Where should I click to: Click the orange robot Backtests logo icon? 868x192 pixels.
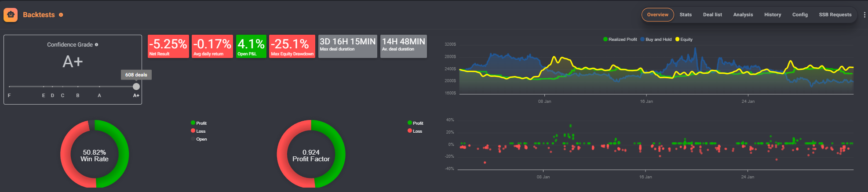(11, 15)
